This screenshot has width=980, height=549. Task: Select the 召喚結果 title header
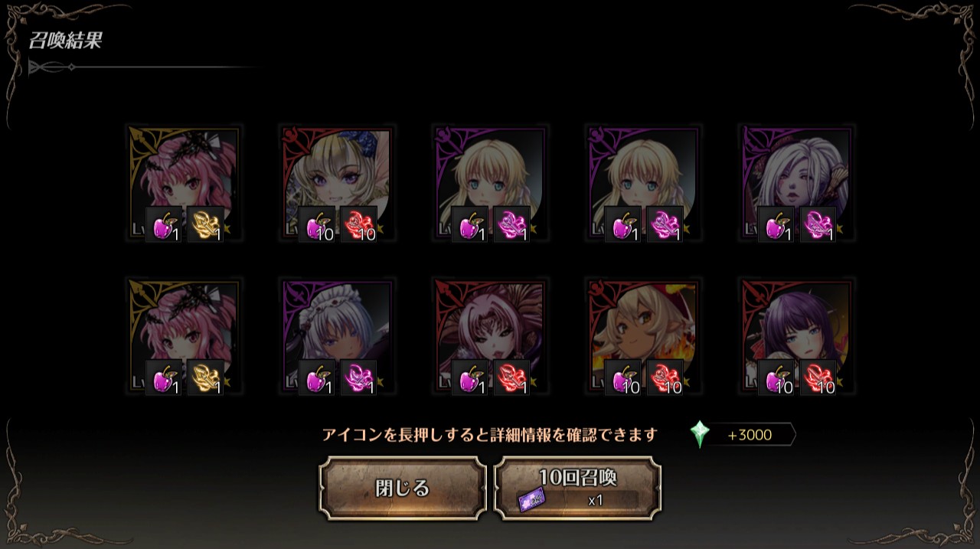pyautogui.click(x=65, y=41)
